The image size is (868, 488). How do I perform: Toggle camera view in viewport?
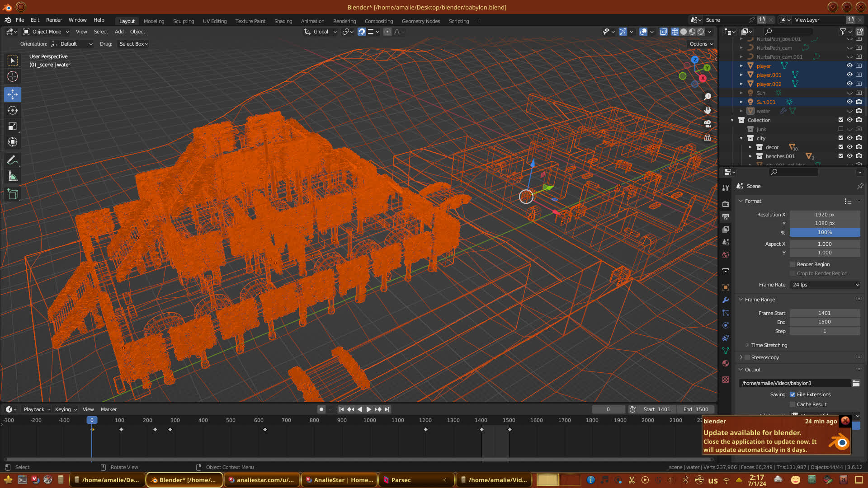pos(708,124)
